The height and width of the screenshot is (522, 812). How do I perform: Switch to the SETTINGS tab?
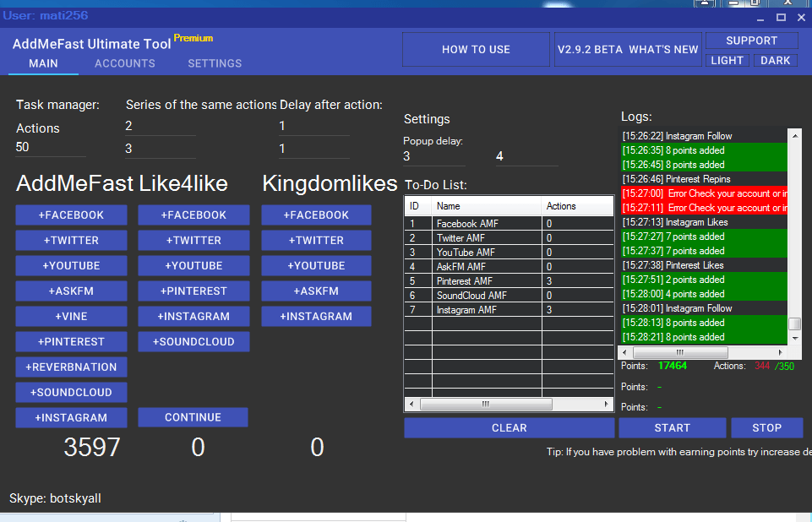tap(215, 63)
